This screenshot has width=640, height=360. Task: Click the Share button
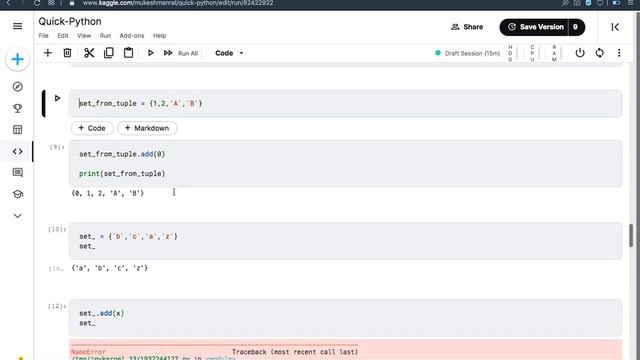pyautogui.click(x=467, y=27)
